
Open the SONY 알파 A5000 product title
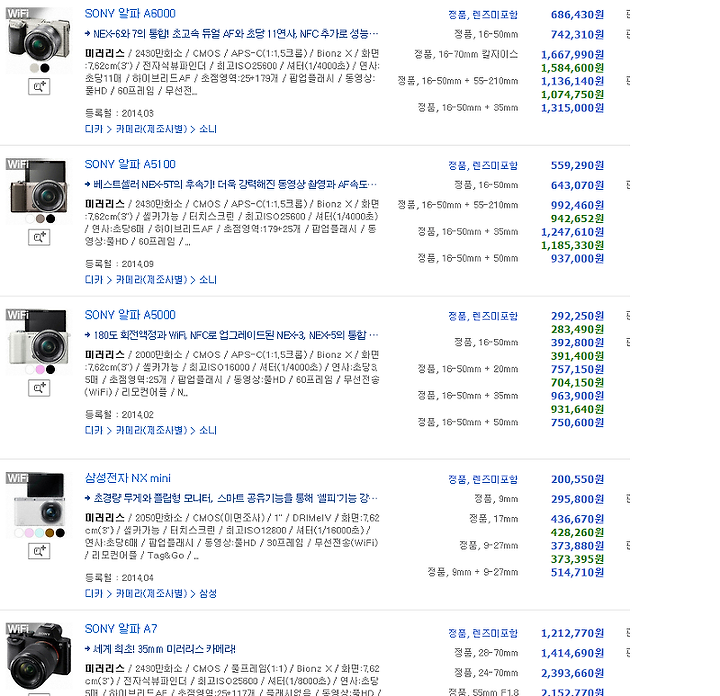coord(130,314)
